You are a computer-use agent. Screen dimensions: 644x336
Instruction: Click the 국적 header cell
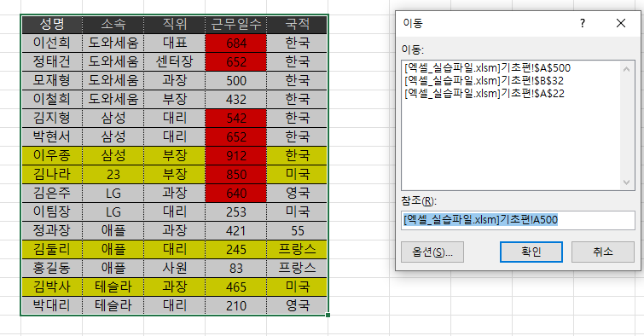click(x=297, y=24)
